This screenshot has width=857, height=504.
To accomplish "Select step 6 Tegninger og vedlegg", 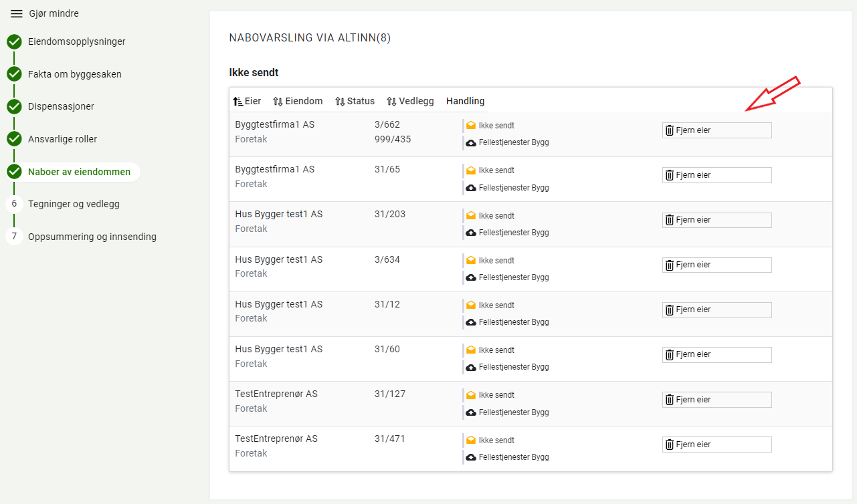I will coord(74,204).
